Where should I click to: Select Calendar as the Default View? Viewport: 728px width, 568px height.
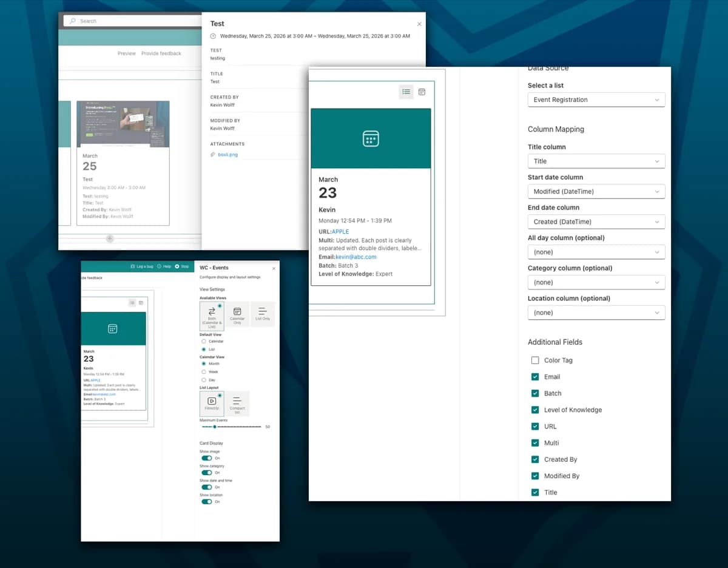coord(203,342)
